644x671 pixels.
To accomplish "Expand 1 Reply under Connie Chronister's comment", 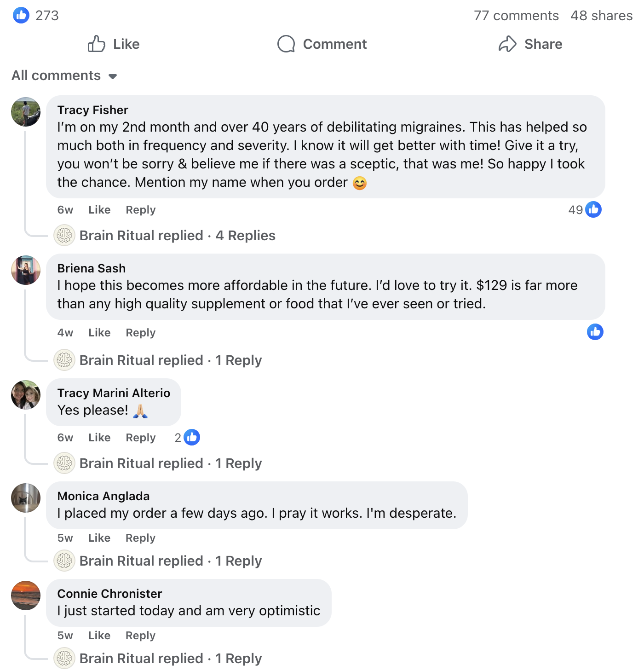I will pos(239,658).
